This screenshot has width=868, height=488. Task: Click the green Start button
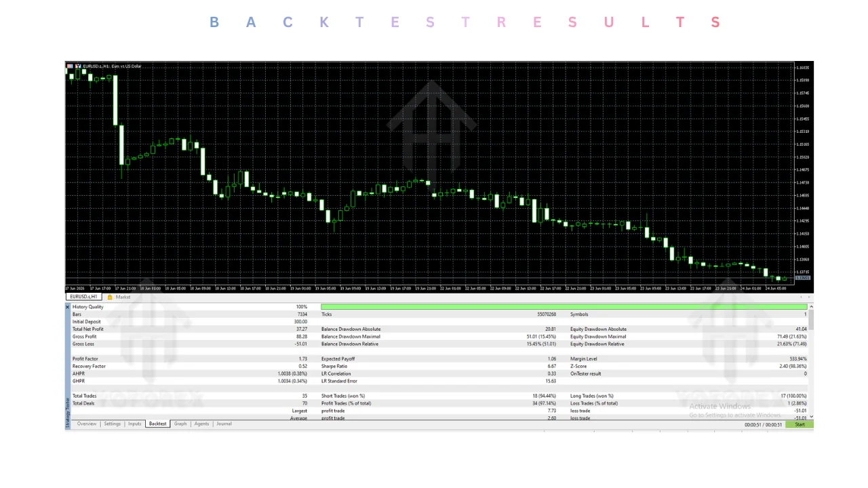(800, 424)
